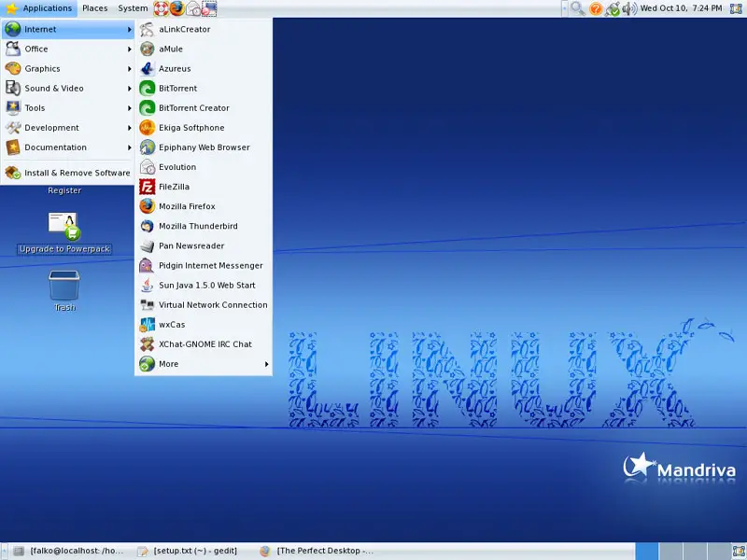Image resolution: width=747 pixels, height=560 pixels.
Task: Open Ekiga Softphone entry
Action: coord(191,128)
